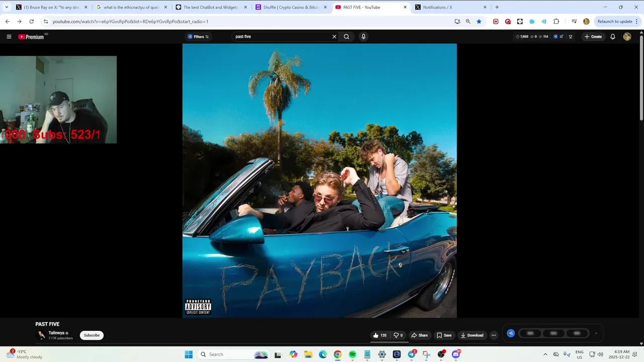Reload the page
This screenshot has height=362, width=644.
pos(31,22)
